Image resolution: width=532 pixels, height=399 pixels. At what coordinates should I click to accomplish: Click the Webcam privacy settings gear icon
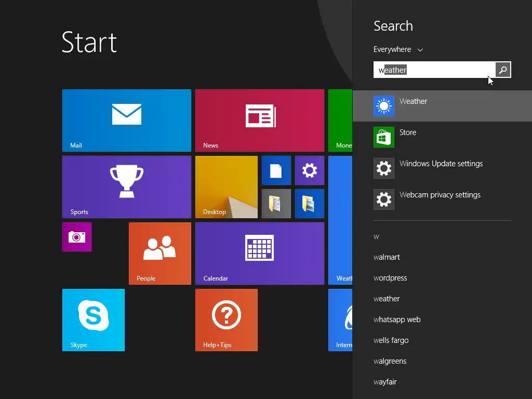[384, 199]
